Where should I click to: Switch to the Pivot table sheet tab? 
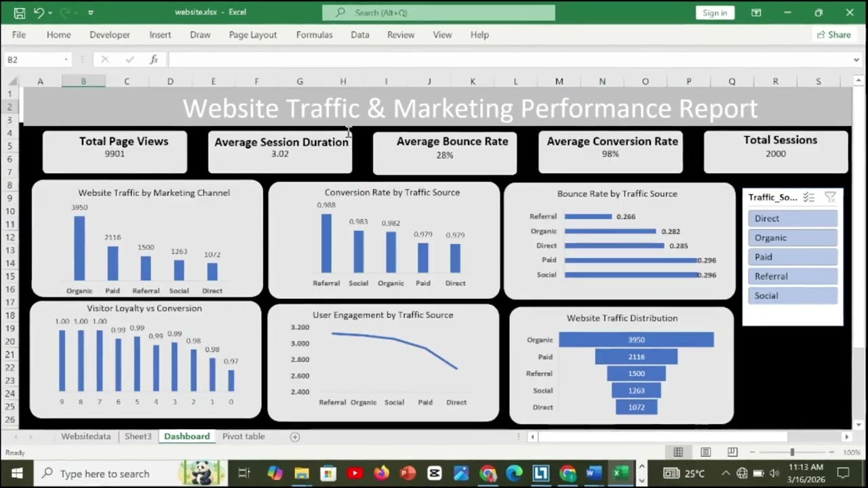click(243, 436)
